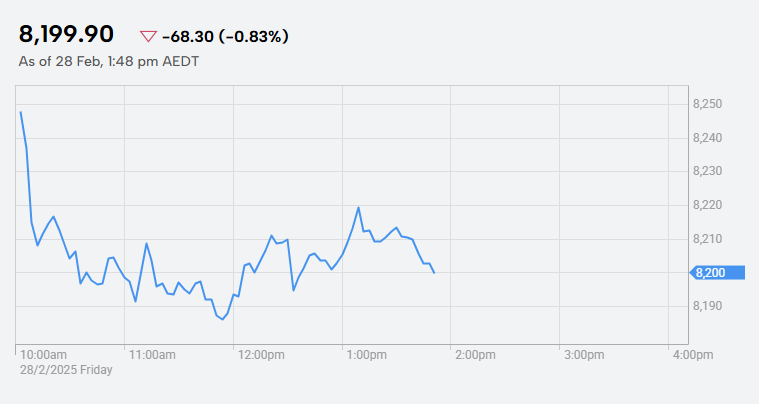This screenshot has width=759, height=404.
Task: Click the 8,220 price axis label
Action: pyautogui.click(x=707, y=205)
